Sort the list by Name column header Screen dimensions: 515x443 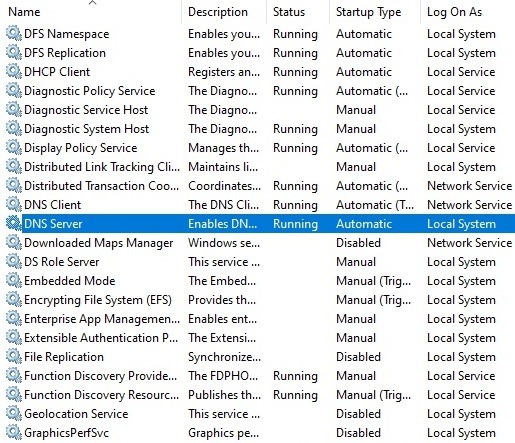24,12
